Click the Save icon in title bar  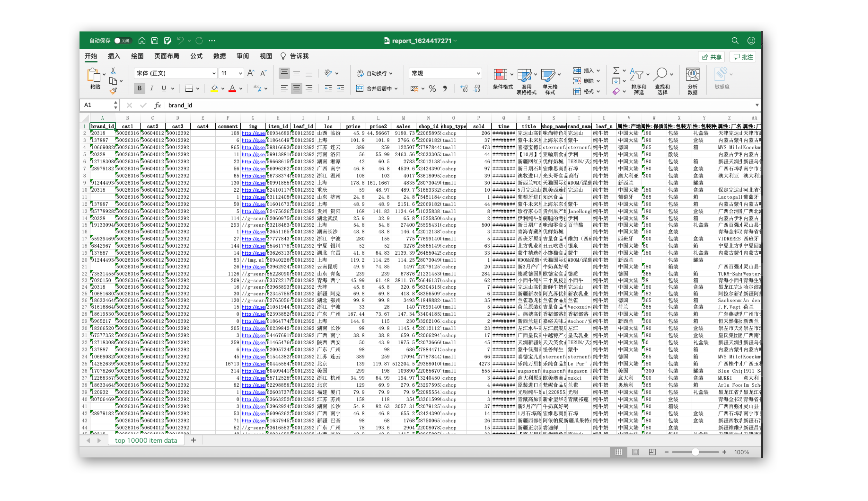[x=155, y=41]
